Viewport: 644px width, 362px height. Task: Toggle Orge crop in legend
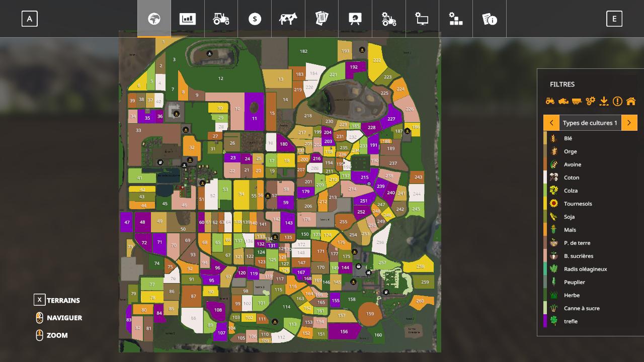(x=590, y=151)
